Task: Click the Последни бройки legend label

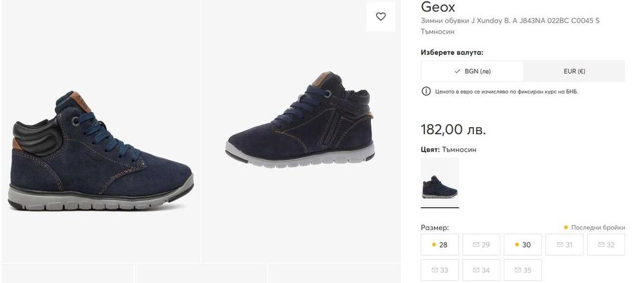Action: tap(597, 228)
